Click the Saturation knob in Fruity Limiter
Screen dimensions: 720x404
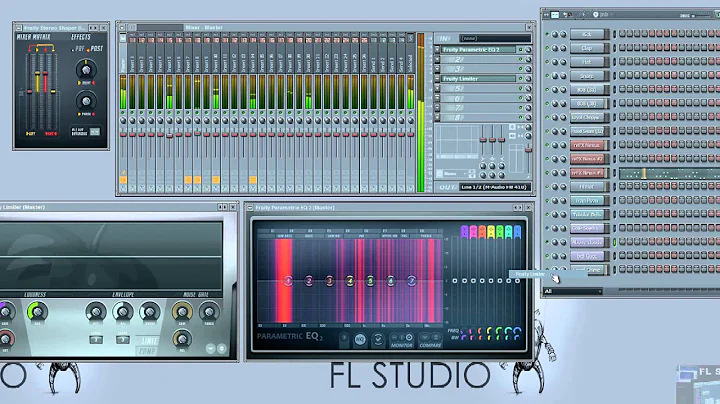click(6, 339)
